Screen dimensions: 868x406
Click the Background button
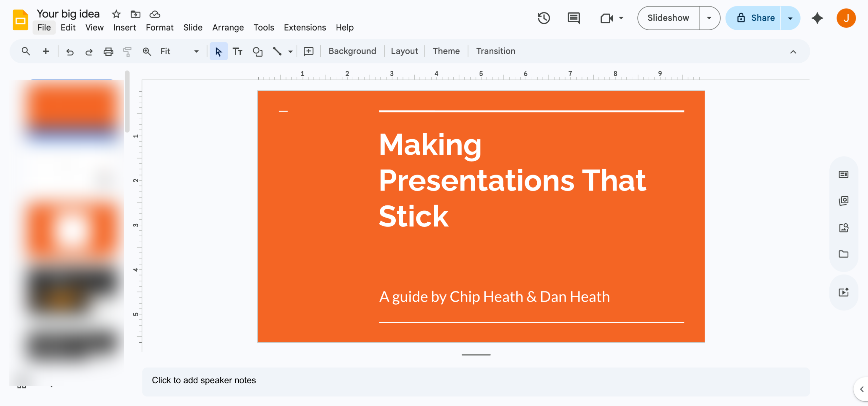tap(352, 51)
